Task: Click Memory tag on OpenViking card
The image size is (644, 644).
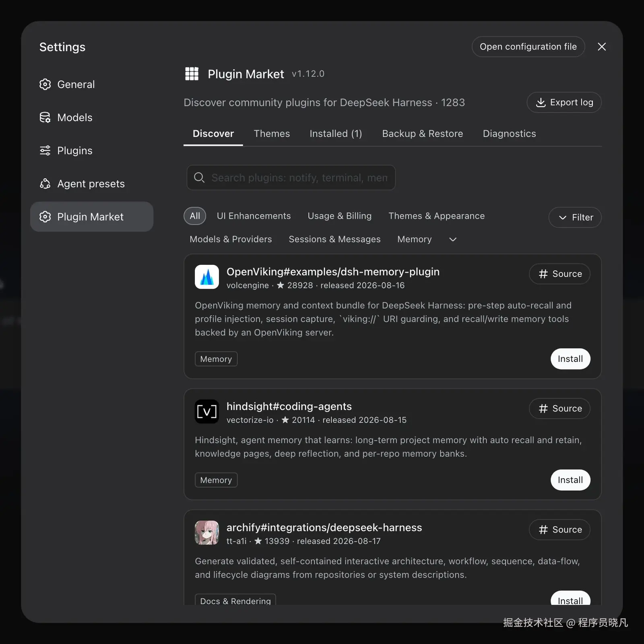Action: [216, 359]
